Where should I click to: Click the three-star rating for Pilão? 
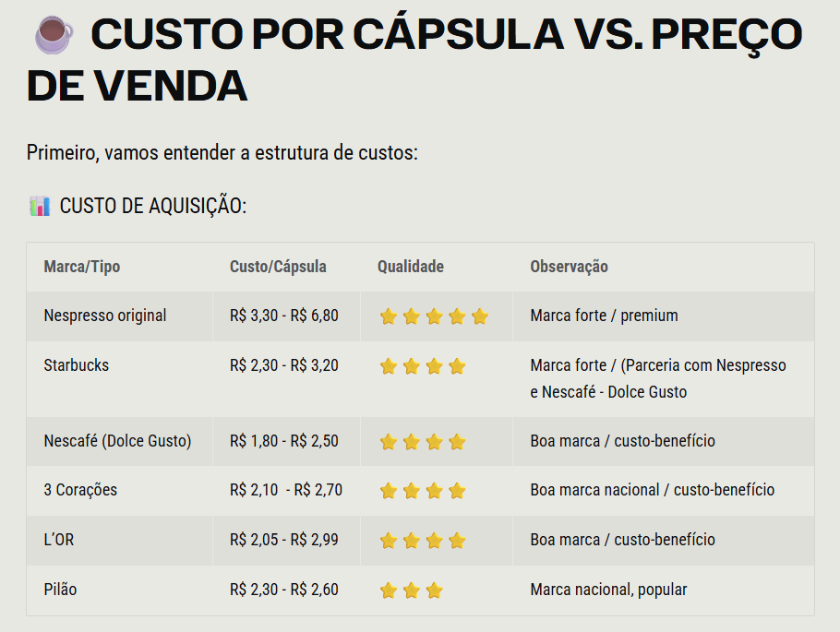coord(412,590)
